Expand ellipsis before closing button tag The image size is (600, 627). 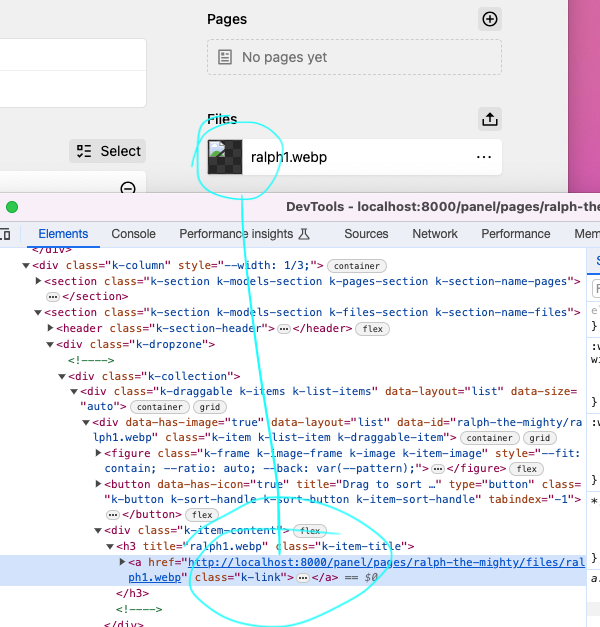coord(113,515)
